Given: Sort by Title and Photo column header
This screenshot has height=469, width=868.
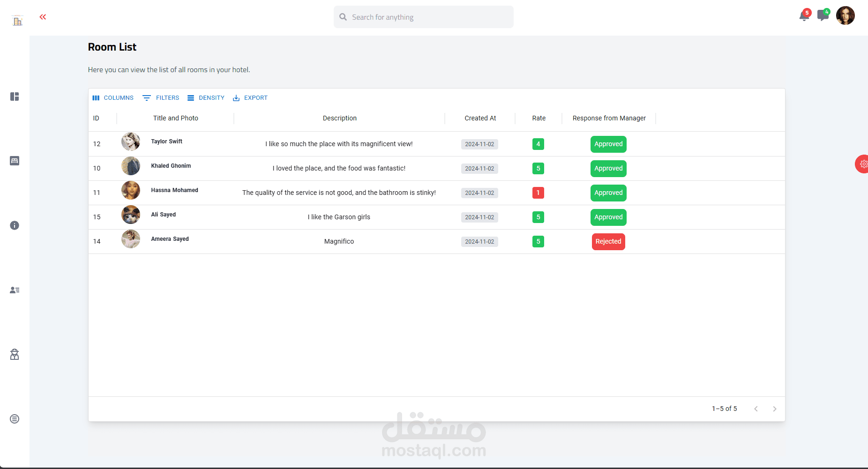Looking at the screenshot, I should 176,118.
